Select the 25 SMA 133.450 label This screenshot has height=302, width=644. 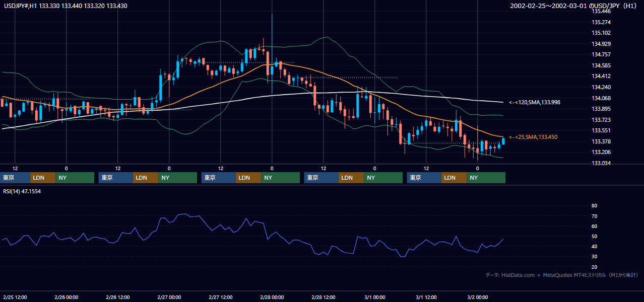pos(533,137)
